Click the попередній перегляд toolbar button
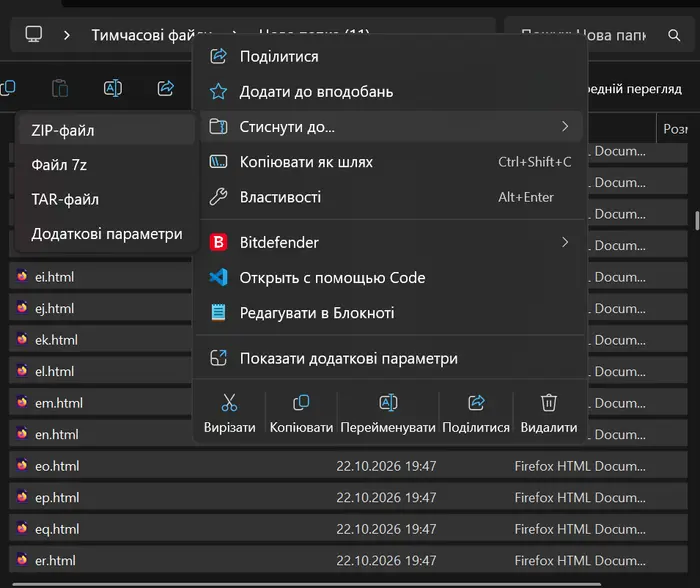Viewport: 700px width, 588px height. (x=635, y=89)
